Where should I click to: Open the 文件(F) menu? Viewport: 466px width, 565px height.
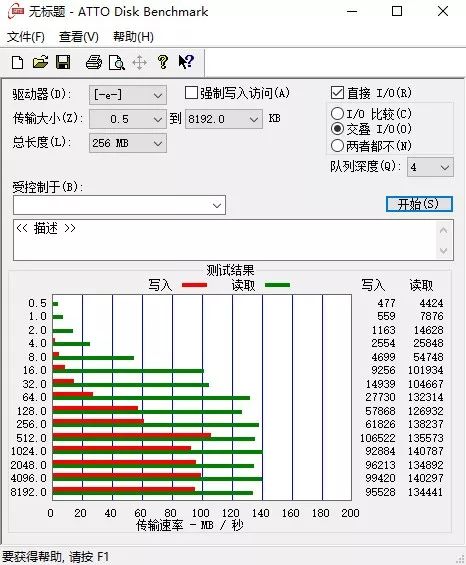[26, 37]
